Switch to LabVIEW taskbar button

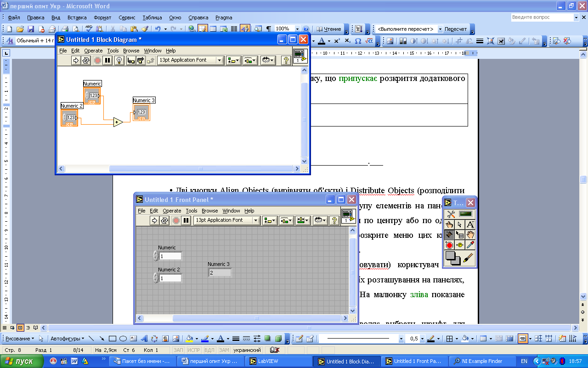[278, 361]
